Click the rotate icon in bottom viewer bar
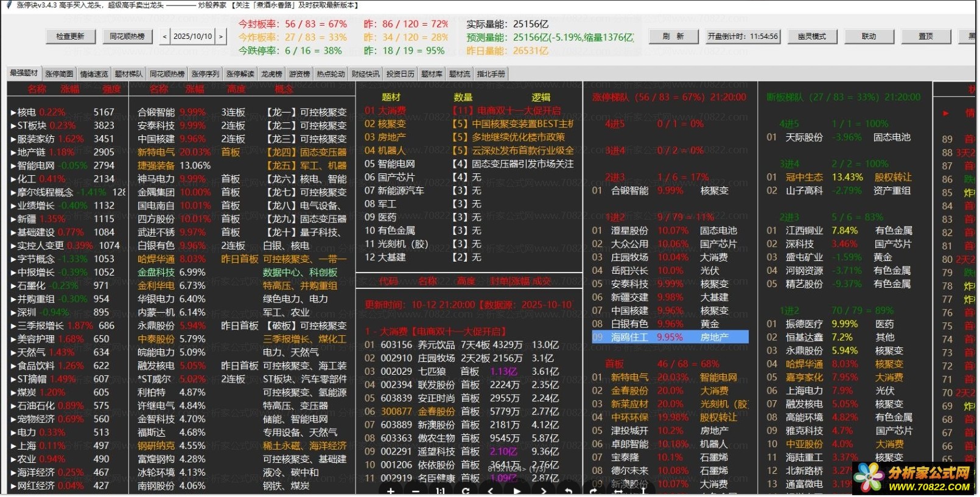The image size is (980, 497). pyautogui.click(x=466, y=490)
